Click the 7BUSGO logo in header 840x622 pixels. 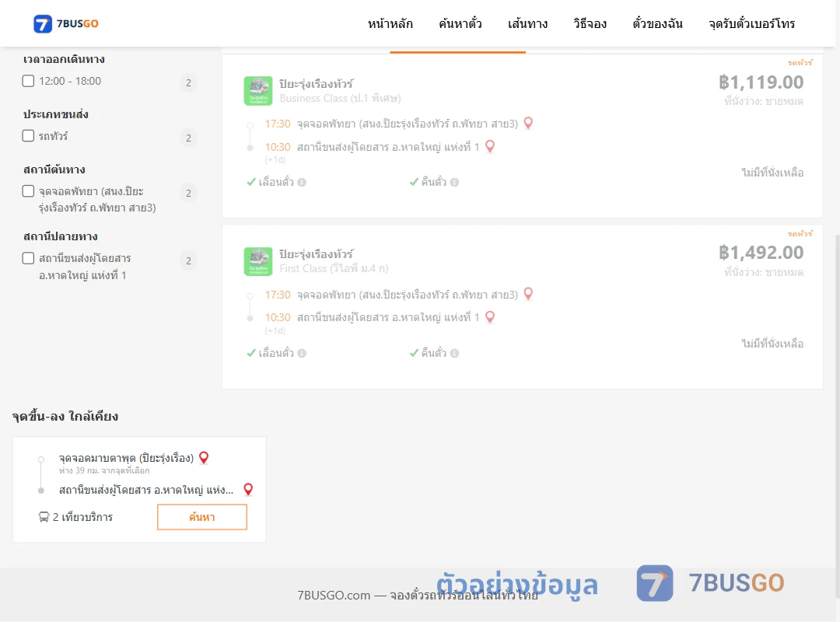pos(66,23)
